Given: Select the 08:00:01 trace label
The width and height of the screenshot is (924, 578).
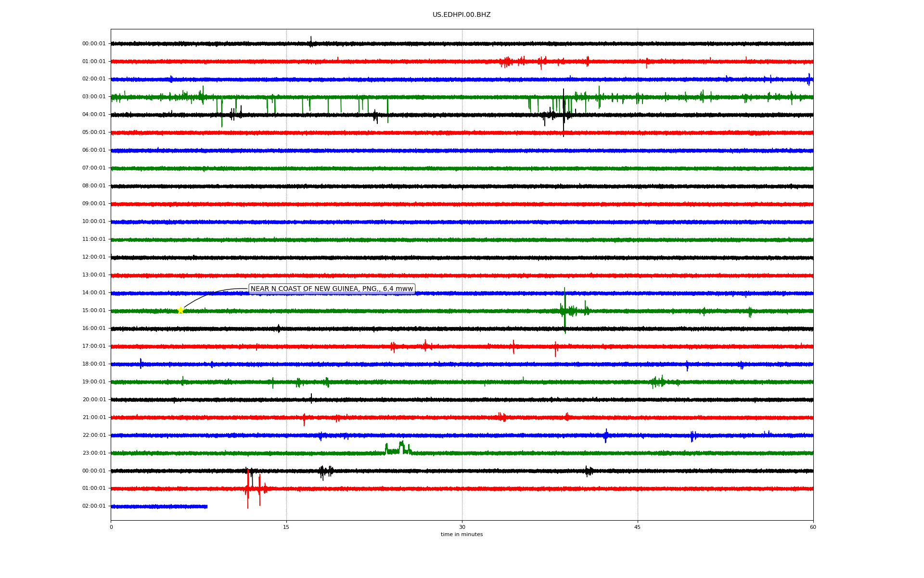Looking at the screenshot, I should [94, 186].
